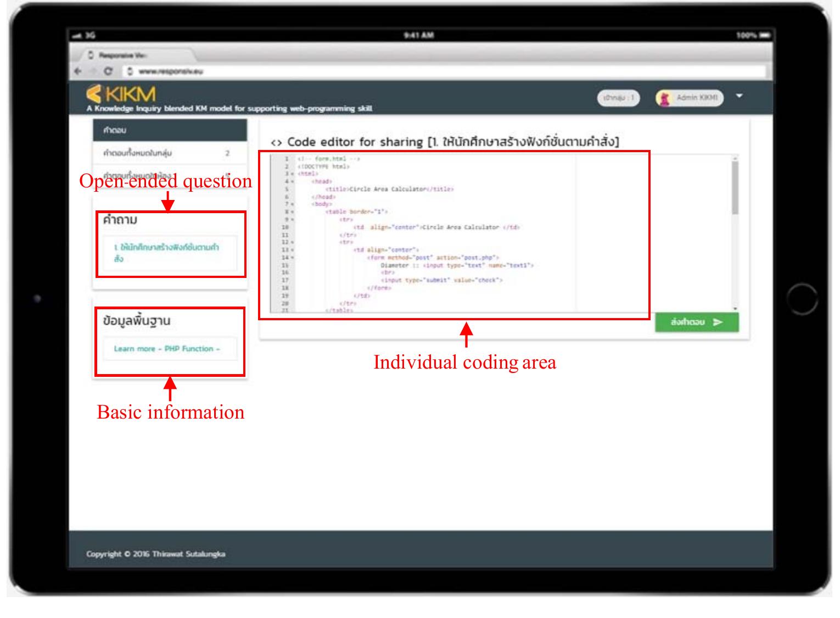840x618 pixels.
Task: Open คำตอบทั้งหมดในกลุ่ม list item
Action: pyautogui.click(x=170, y=153)
